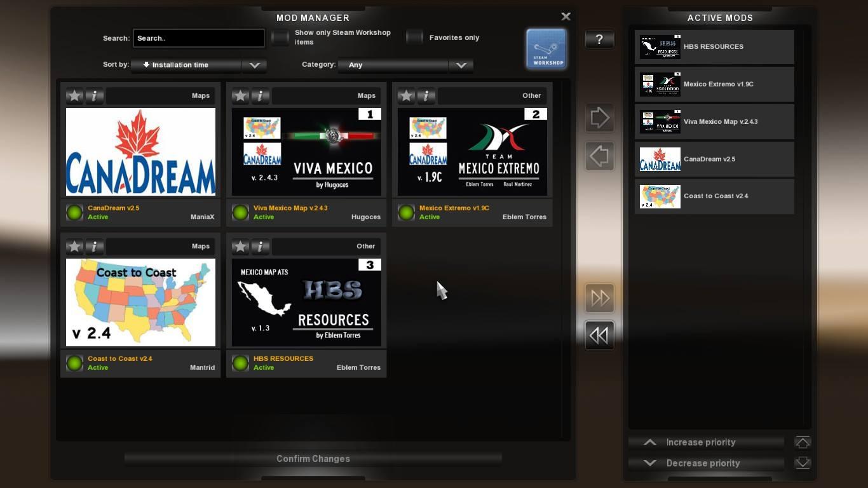The height and width of the screenshot is (488, 868).
Task: Open the Steam Workshop button
Action: coord(546,48)
